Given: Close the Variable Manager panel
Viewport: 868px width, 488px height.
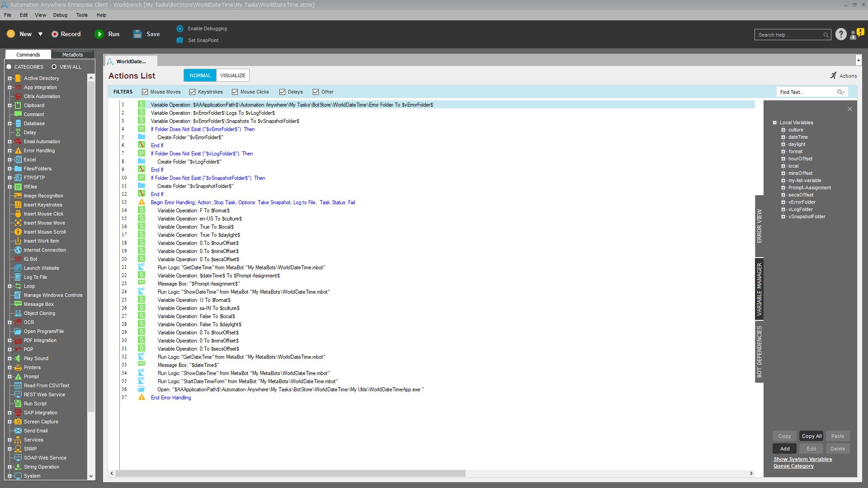Looking at the screenshot, I should tap(849, 109).
